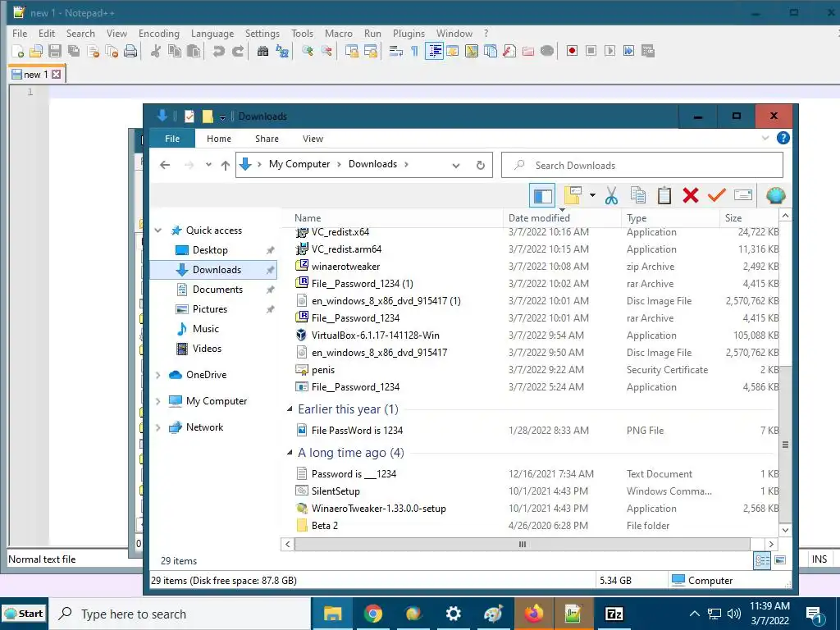Open Find with the binoculars icon

pos(262,51)
